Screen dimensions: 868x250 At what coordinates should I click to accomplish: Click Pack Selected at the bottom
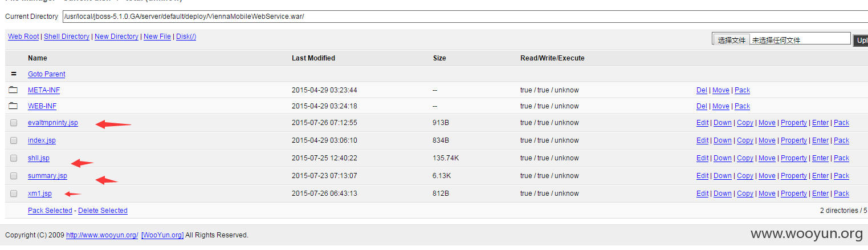click(50, 211)
